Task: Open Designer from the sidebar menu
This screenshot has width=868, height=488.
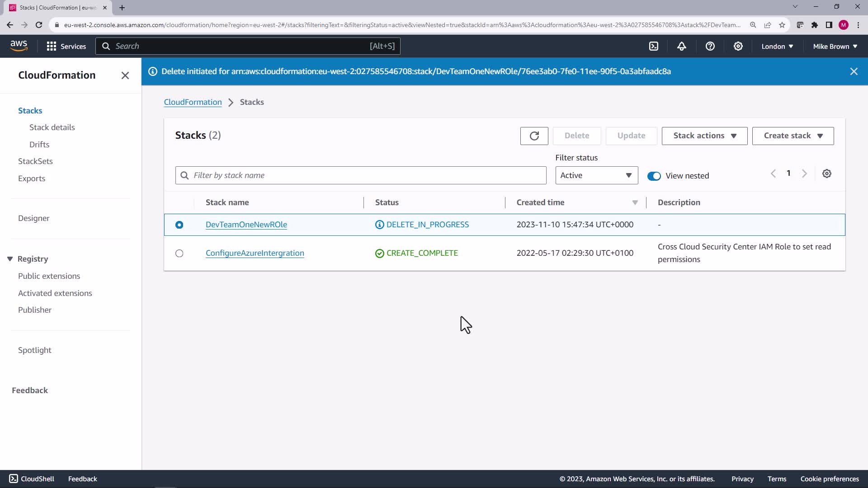Action: [33, 218]
